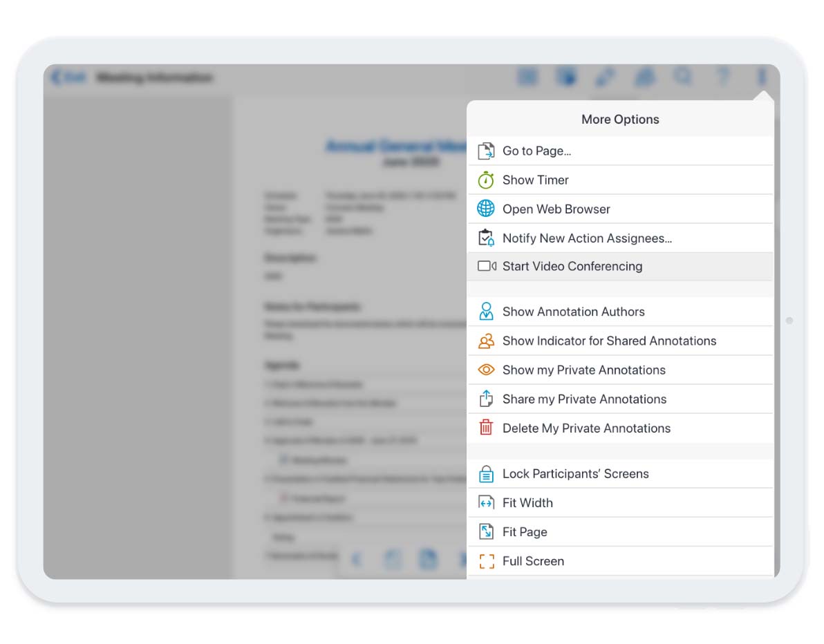Click the Go to Page icon
This screenshot has width=824, height=644.
(487, 151)
